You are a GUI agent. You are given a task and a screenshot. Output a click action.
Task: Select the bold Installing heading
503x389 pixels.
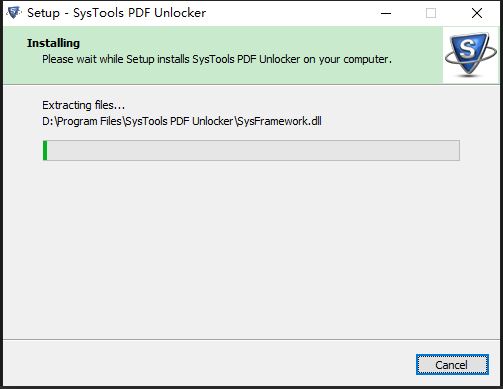tap(53, 43)
